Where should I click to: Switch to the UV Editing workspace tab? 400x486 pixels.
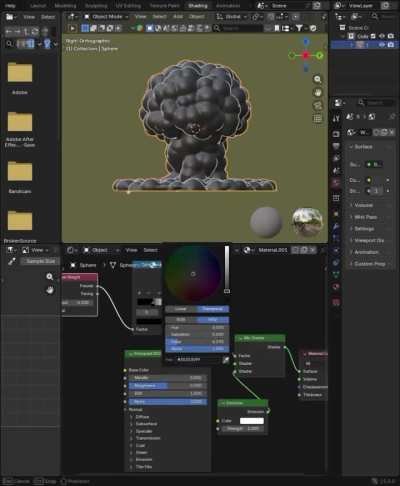tap(128, 6)
